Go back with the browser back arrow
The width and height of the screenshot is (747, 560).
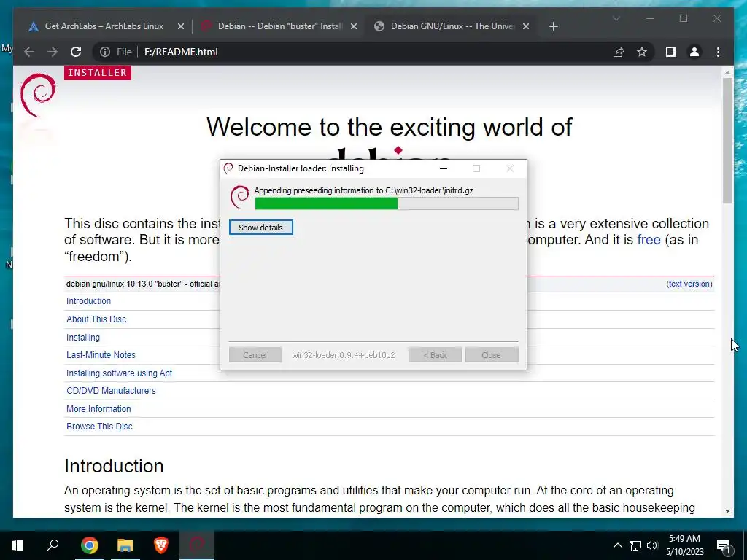click(29, 52)
